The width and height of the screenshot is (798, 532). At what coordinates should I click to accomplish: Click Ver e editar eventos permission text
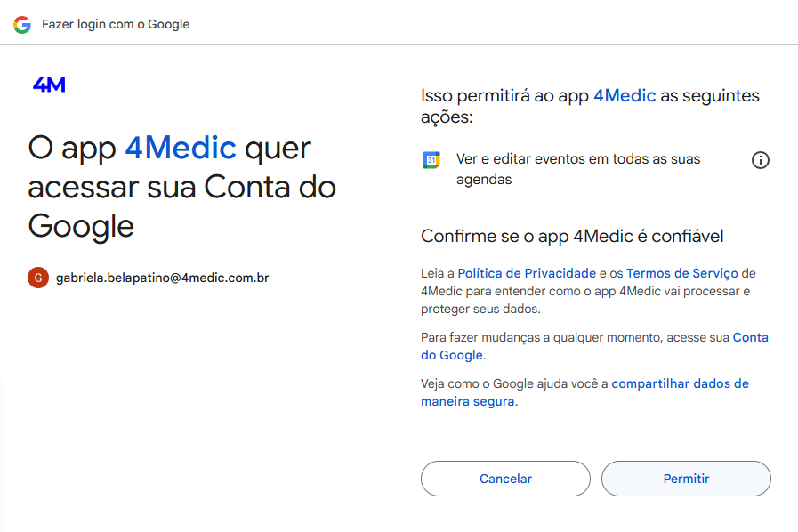pos(578,169)
